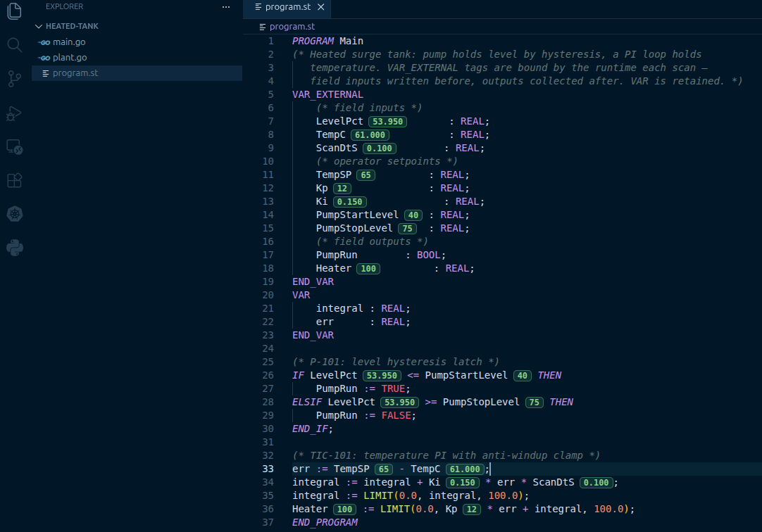Click TRUE literal on line 27

click(x=393, y=389)
